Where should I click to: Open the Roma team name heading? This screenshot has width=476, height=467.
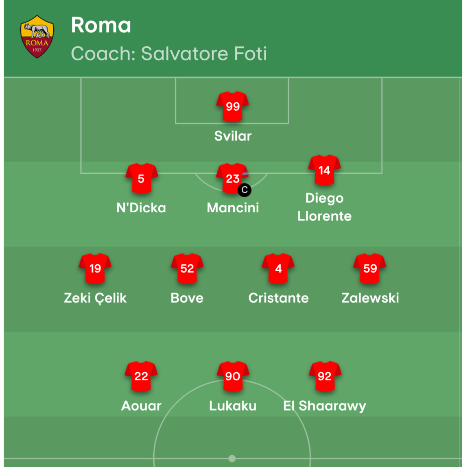point(101,25)
